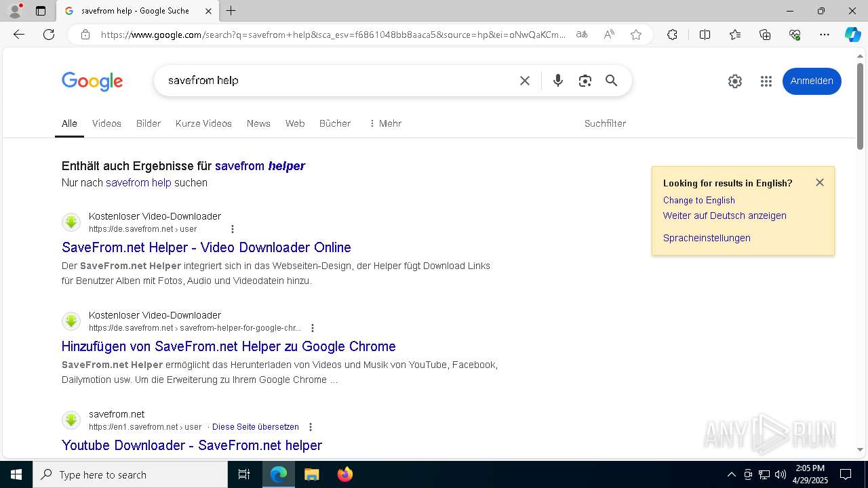868x488 pixels.
Task: Click Diese Seite übersetzen link
Action: [256, 427]
